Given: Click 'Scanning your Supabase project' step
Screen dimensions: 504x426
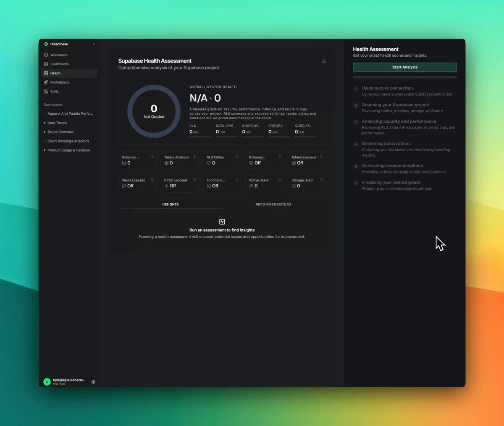Looking at the screenshot, I should pos(396,105).
